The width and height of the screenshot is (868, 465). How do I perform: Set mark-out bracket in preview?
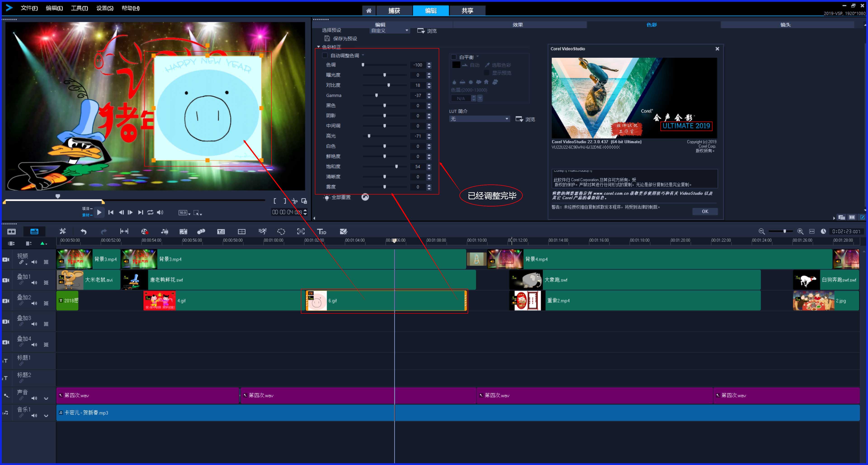[x=285, y=201]
